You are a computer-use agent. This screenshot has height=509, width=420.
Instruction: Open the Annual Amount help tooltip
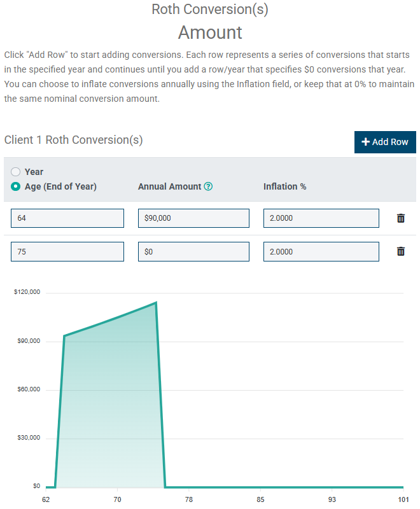click(x=207, y=186)
